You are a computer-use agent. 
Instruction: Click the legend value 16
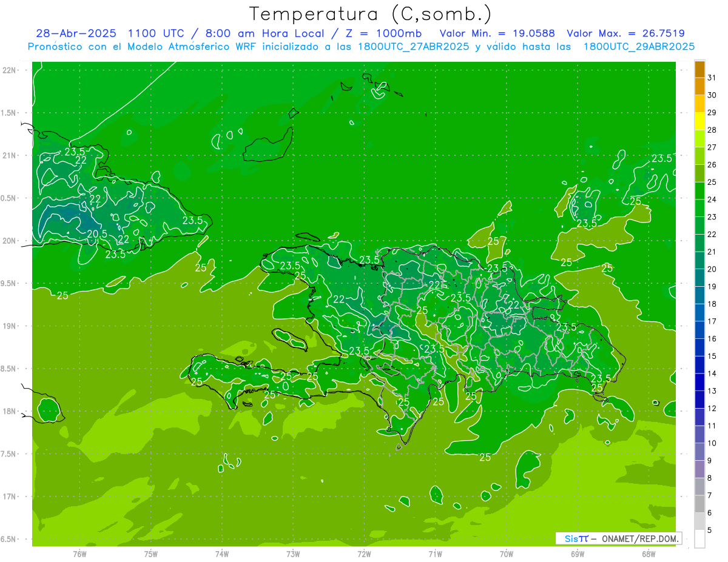[712, 338]
